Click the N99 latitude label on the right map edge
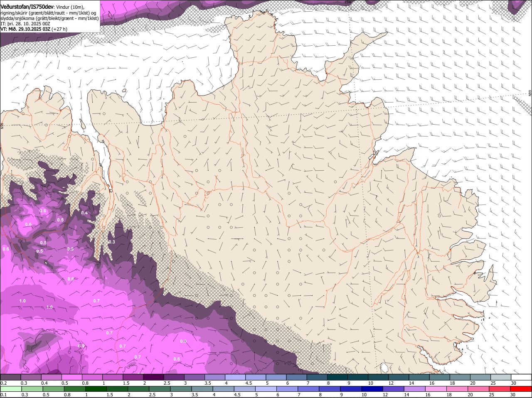The height and width of the screenshot is (398, 532). point(530,93)
